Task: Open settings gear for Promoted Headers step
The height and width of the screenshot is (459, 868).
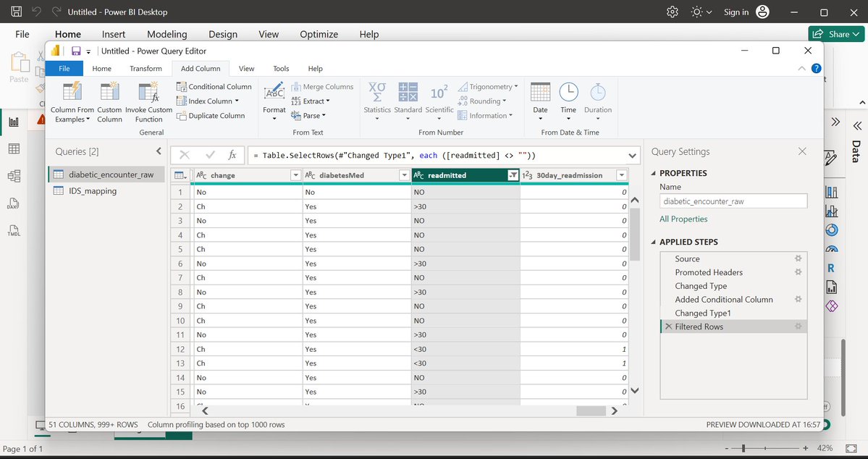Action: pyautogui.click(x=798, y=272)
